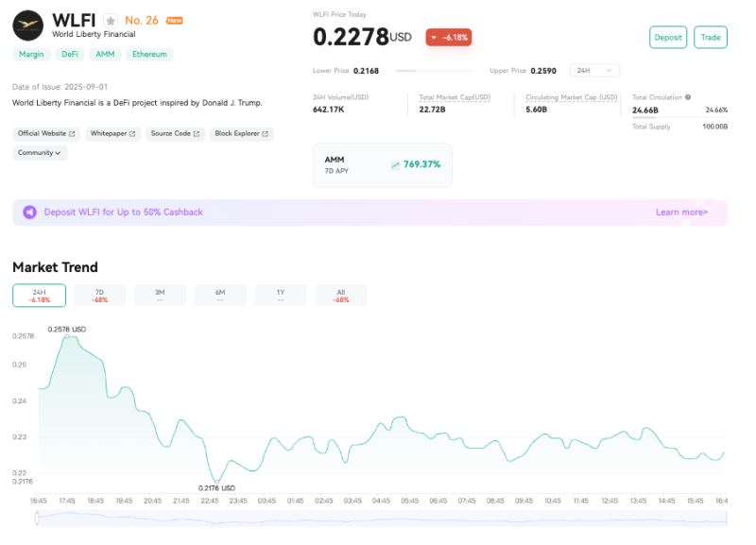Select the 24H market trend tab

[39, 296]
